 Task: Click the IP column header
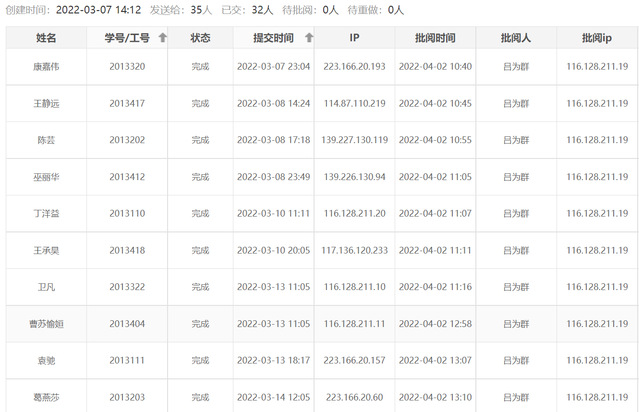[x=354, y=38]
